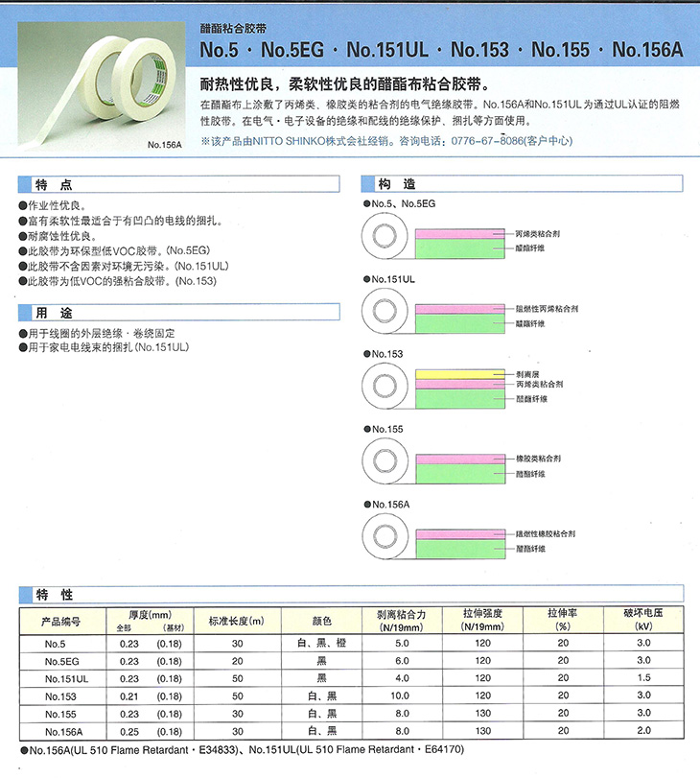Click the 10.0 peel adhesion value for No.153
The width and height of the screenshot is (700, 778).
400,695
